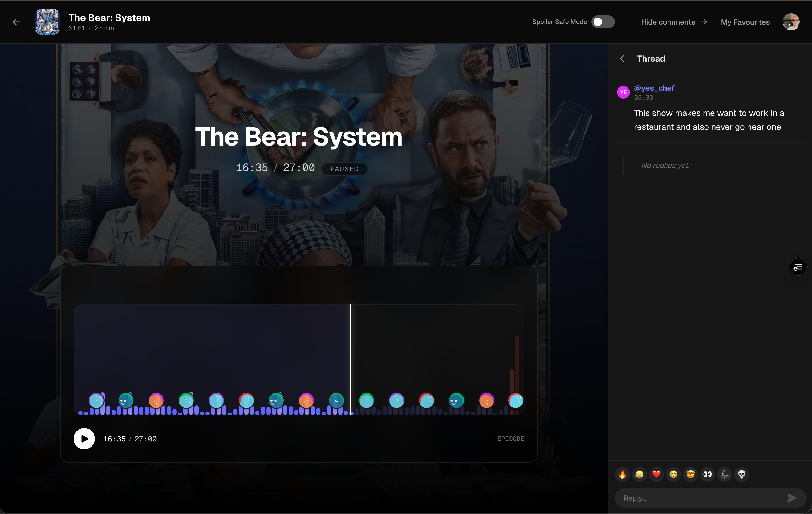Send the reply with paper plane icon
Screen dimensions: 812x514
pos(792,498)
